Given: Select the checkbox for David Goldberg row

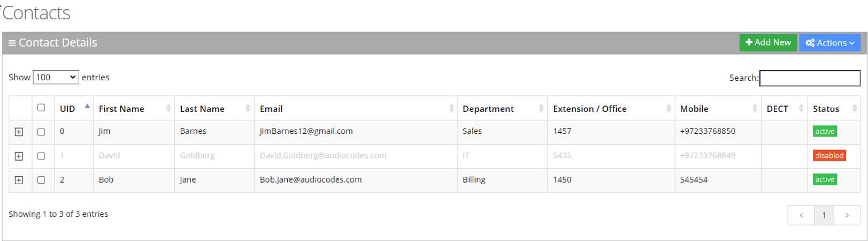Looking at the screenshot, I should coord(41,156).
